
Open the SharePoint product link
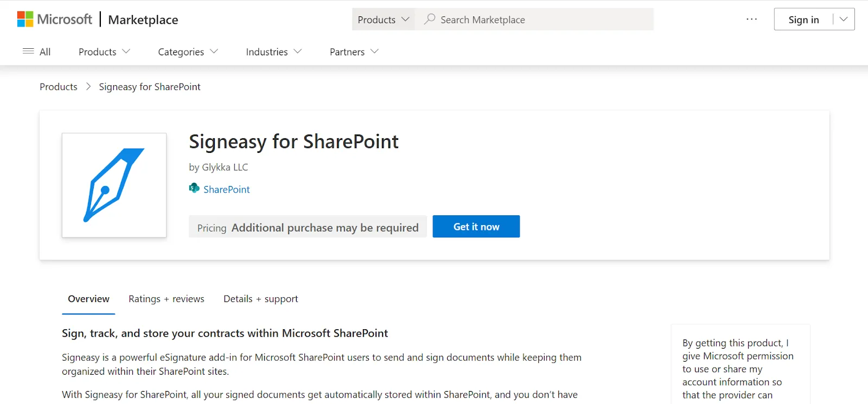(x=227, y=189)
